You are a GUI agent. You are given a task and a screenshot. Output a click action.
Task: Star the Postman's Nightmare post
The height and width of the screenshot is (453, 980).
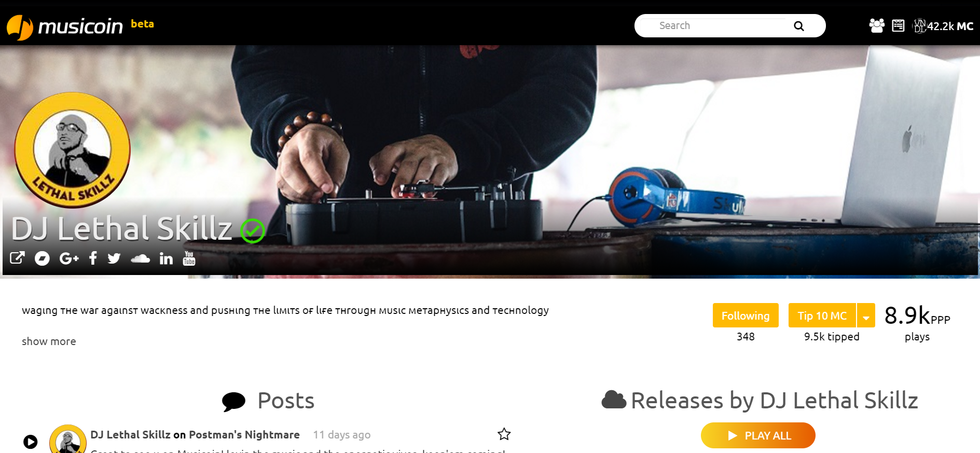(504, 434)
